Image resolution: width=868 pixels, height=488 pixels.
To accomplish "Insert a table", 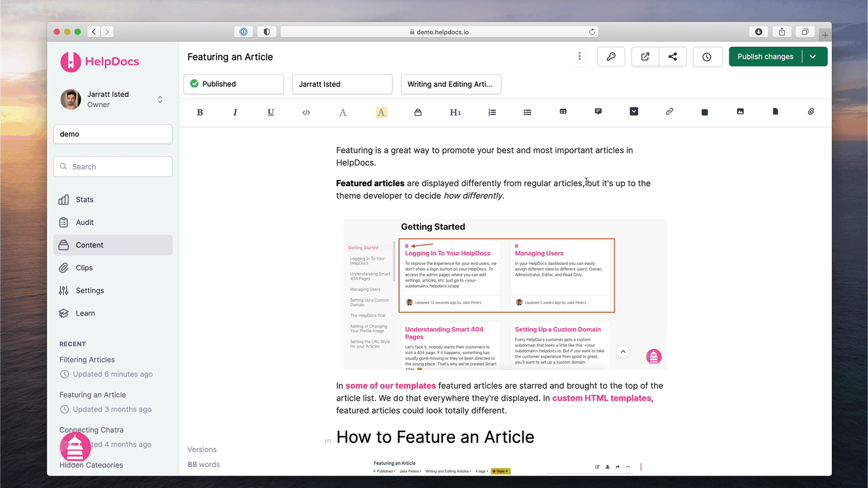I will 563,111.
